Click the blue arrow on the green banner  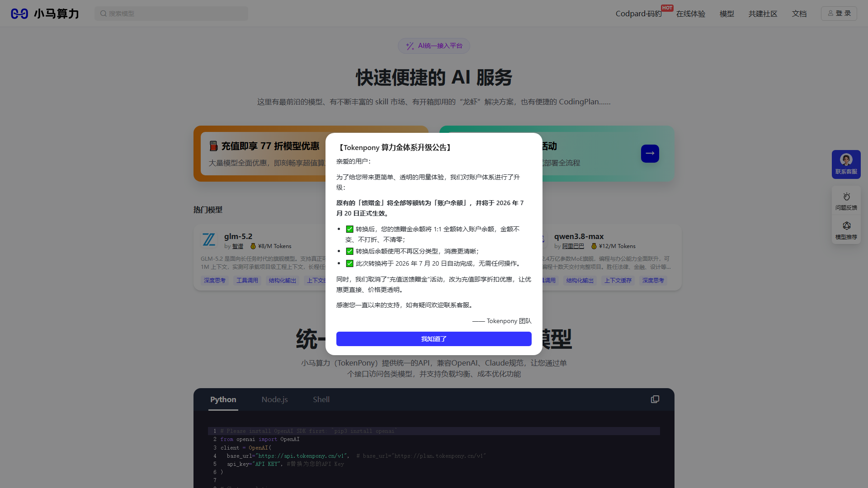coord(650,154)
